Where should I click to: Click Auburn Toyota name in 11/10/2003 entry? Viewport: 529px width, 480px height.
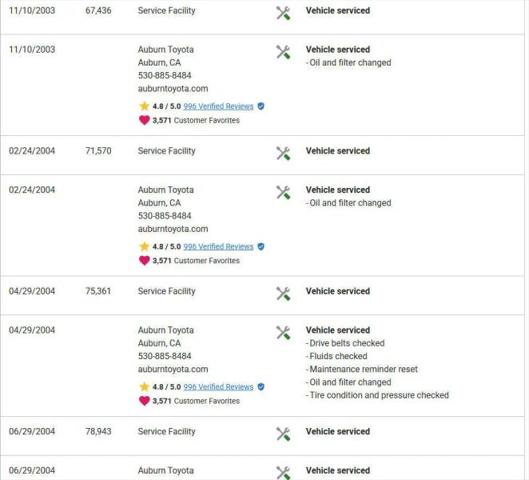166,50
